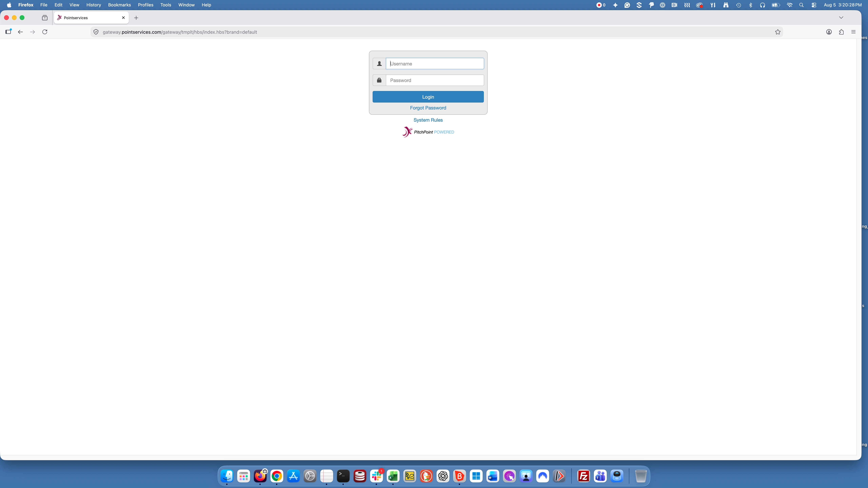The image size is (868, 488).
Task: Open the Window menu
Action: click(x=186, y=5)
